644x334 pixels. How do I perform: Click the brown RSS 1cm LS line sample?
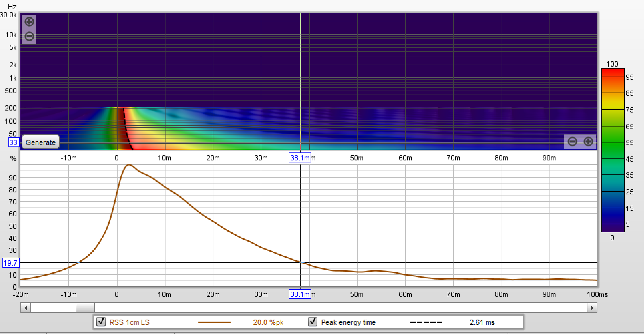[214, 322]
